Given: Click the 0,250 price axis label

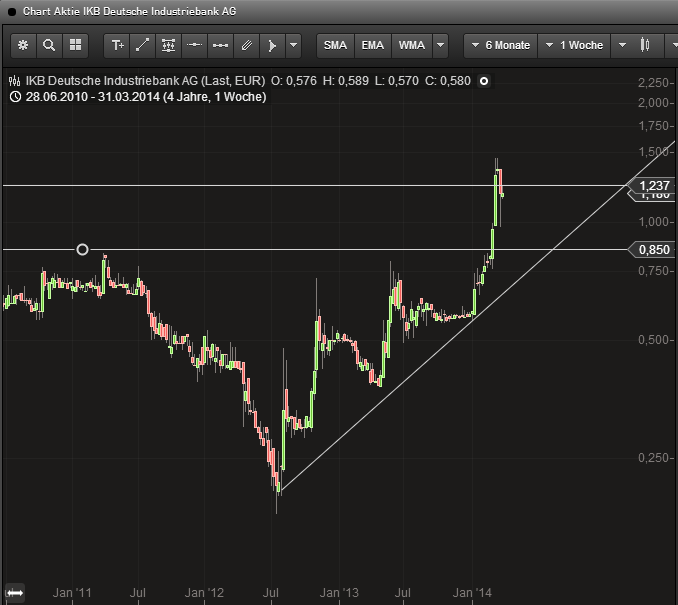Looking at the screenshot, I should coord(654,458).
